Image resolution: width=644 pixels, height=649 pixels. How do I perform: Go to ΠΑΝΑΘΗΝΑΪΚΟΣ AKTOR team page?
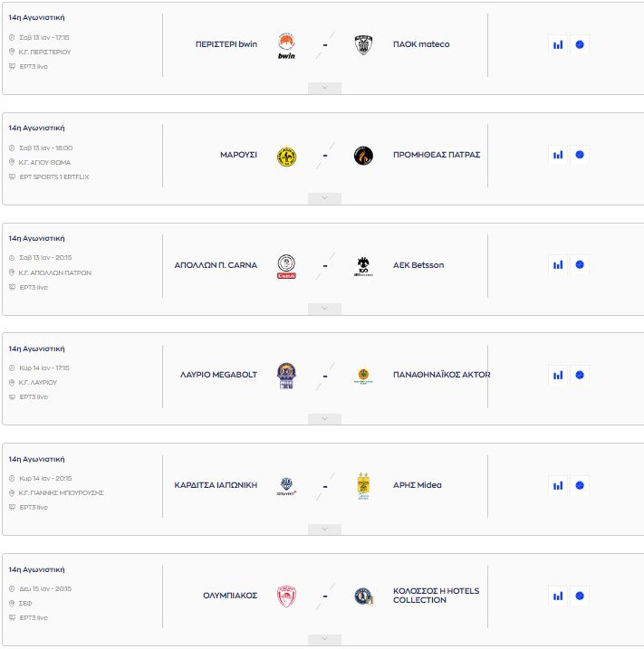point(441,375)
